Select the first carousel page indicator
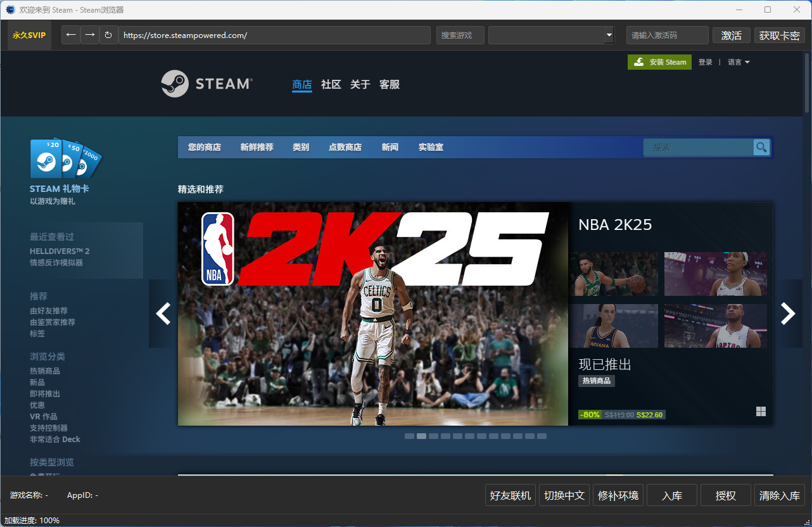Viewport: 812px width, 527px height. (409, 436)
